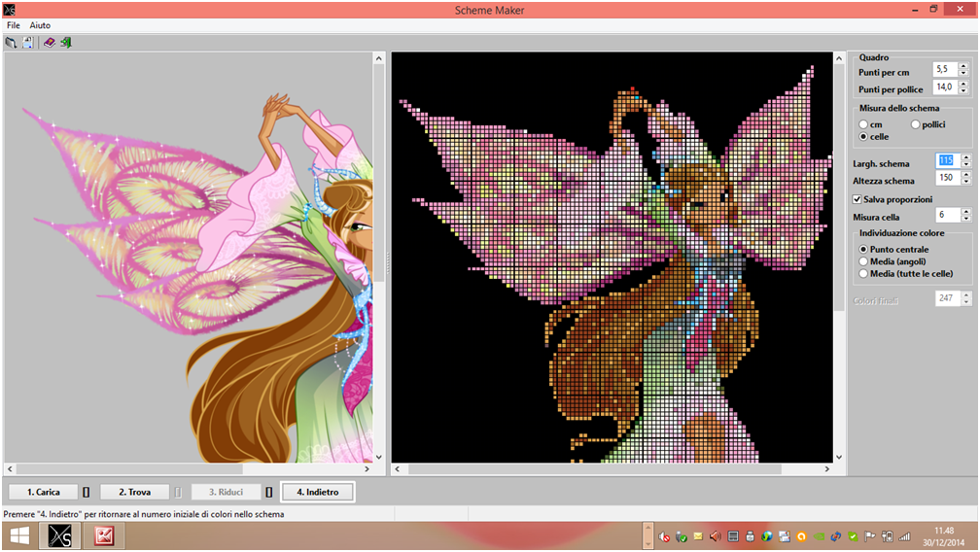Click the power battery tray icon

pyautogui.click(x=887, y=536)
